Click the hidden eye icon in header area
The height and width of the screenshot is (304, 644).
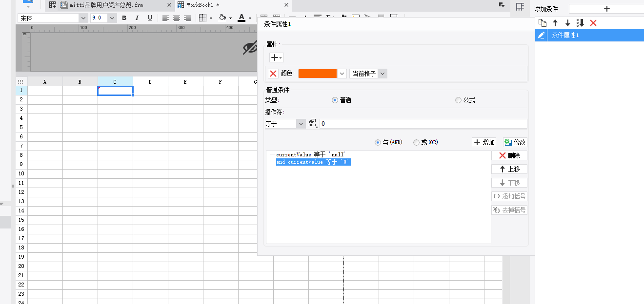pyautogui.click(x=250, y=48)
